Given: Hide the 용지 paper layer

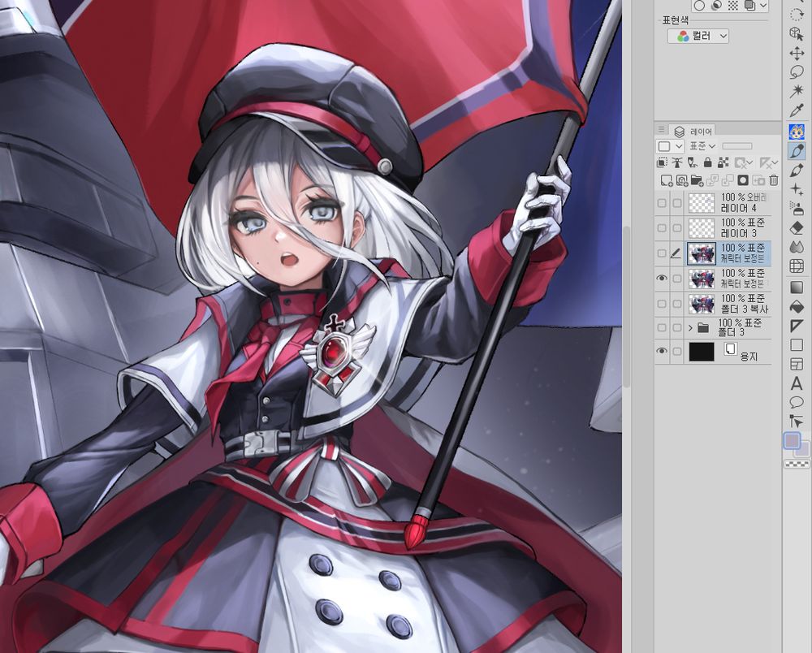Looking at the screenshot, I should 662,351.
